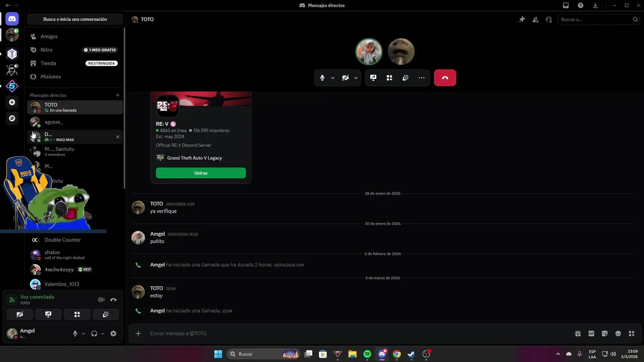Open the Misiones page

pyautogui.click(x=75, y=76)
